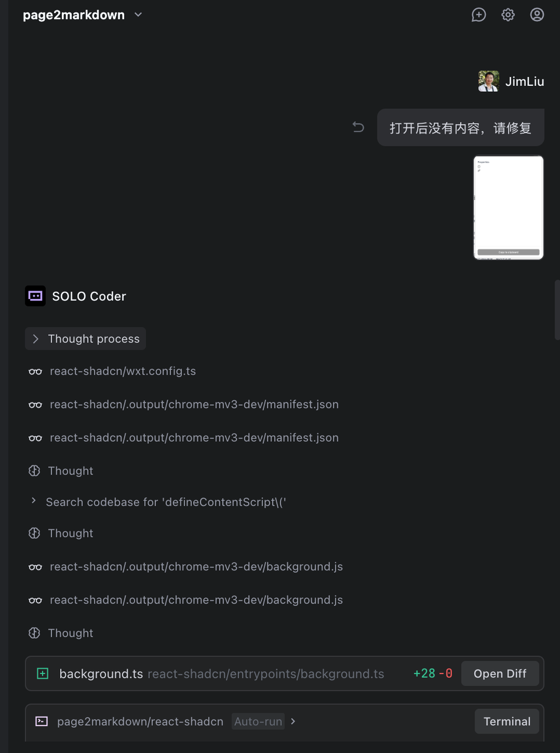Click the page2markdown title in the header

tap(73, 15)
